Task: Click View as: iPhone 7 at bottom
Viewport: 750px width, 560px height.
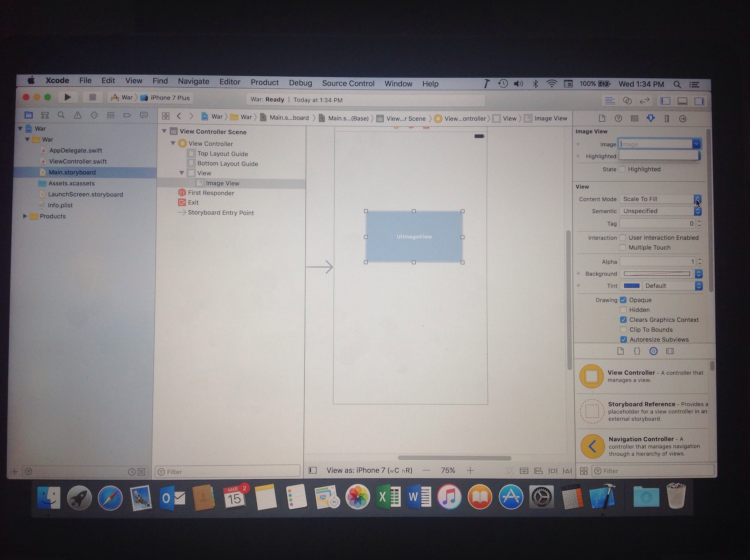Action: coord(369,470)
